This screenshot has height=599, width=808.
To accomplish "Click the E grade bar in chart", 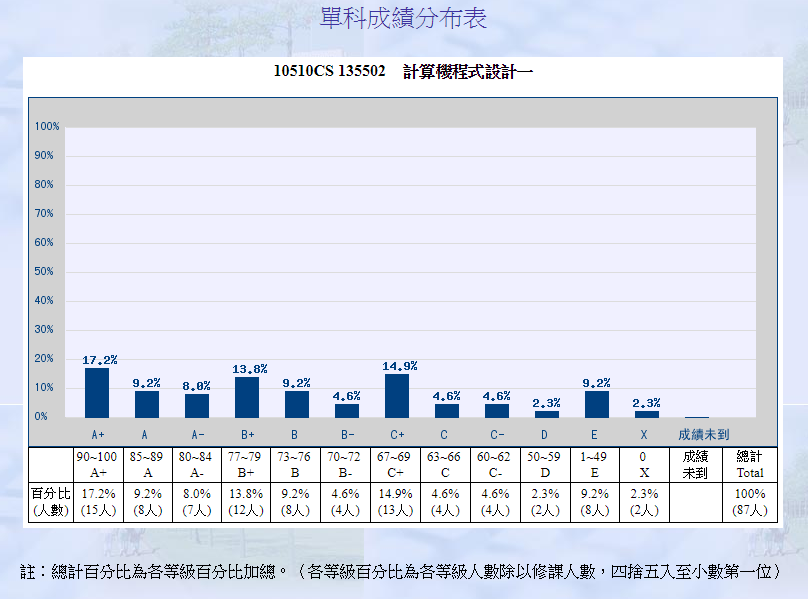I will click(x=597, y=403).
